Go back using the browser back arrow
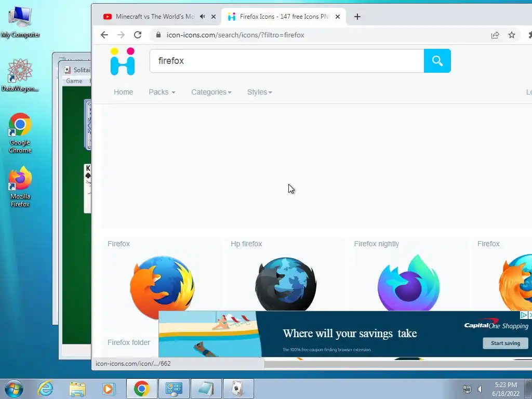The width and height of the screenshot is (532, 399). tap(104, 35)
